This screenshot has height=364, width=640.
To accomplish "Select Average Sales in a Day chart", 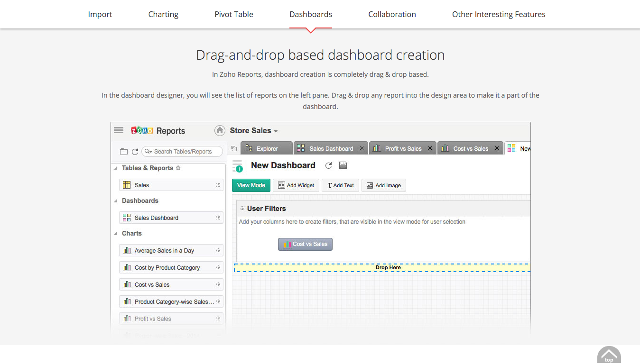I will [171, 251].
